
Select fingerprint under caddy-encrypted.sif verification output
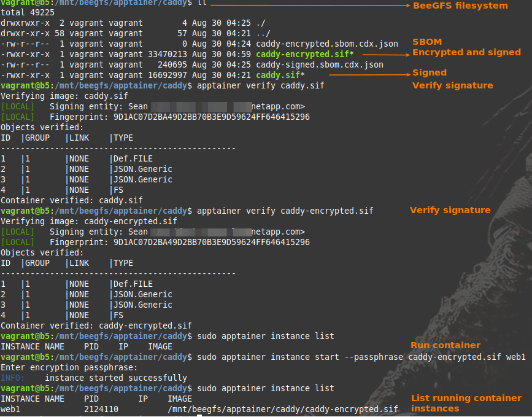(211, 243)
